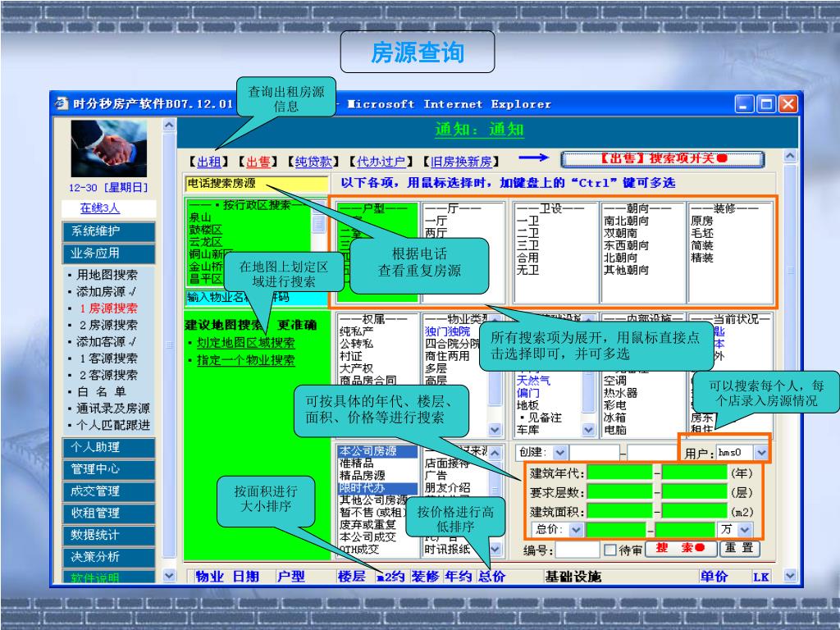This screenshot has width=840, height=630.
Task: Click the 【出售】搜索项开关 button
Action: click(x=663, y=158)
